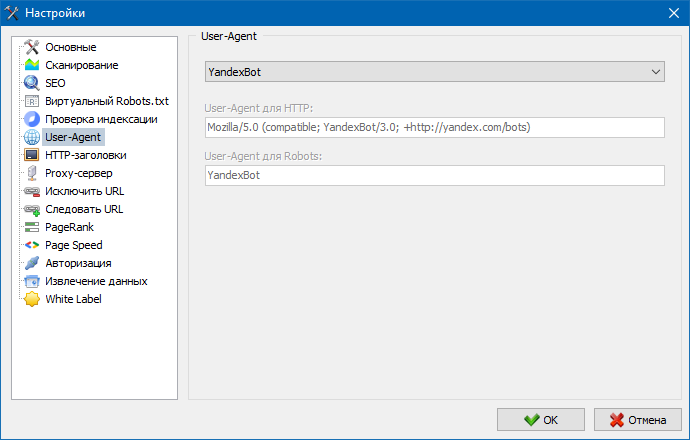The height and width of the screenshot is (440, 690).
Task: Click the White Label badge icon
Action: pyautogui.click(x=32, y=299)
